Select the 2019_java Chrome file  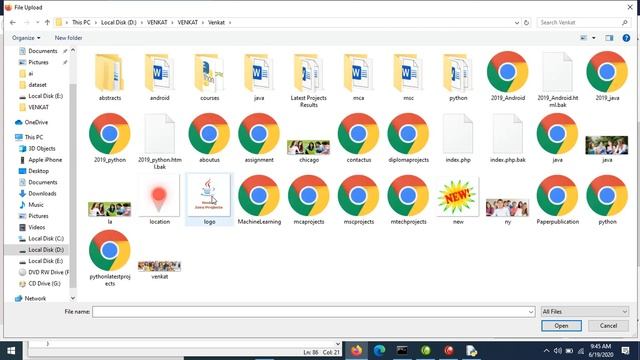click(607, 77)
